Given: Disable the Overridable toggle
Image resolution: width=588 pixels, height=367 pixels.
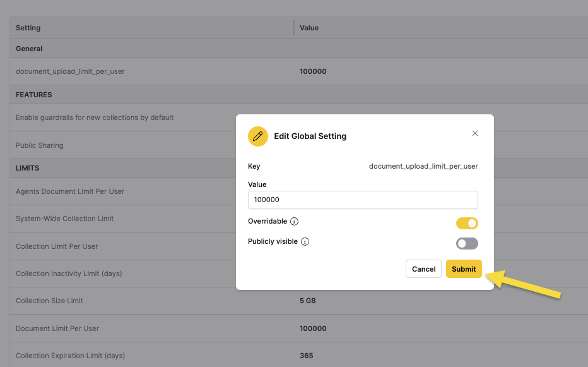Looking at the screenshot, I should point(467,223).
